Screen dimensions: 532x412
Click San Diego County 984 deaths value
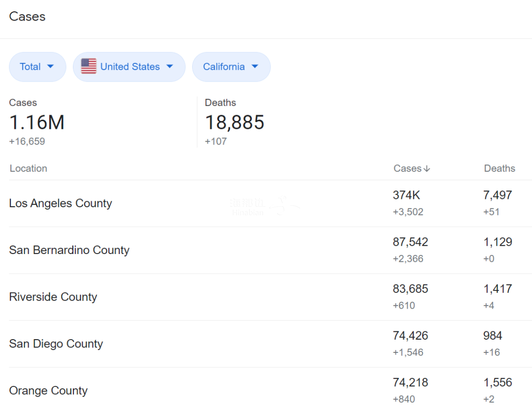pyautogui.click(x=493, y=336)
